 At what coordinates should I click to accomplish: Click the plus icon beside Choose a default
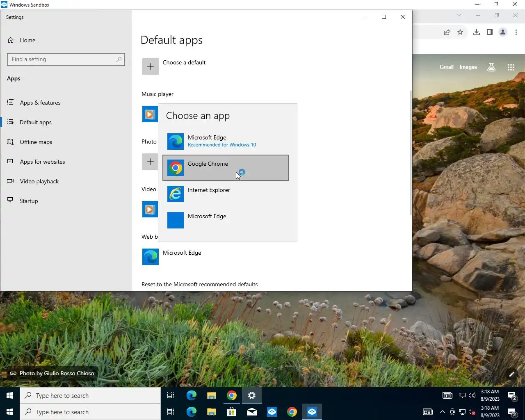coord(151,66)
